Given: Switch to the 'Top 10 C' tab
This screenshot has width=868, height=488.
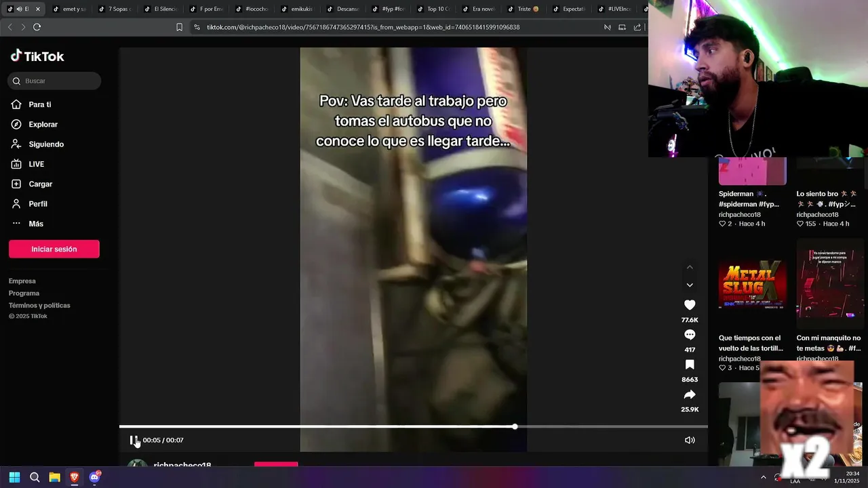Looking at the screenshot, I should coord(435,9).
